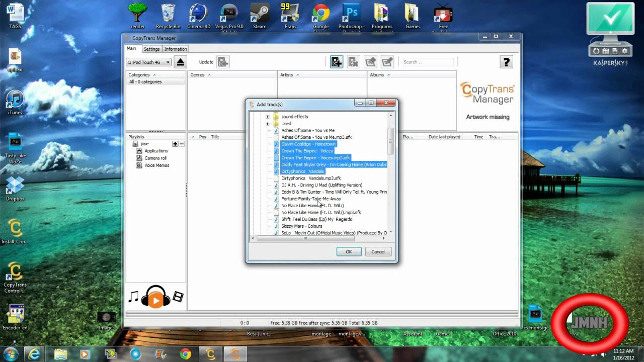Click the second edit tags icon beside Search
Viewport: 644px width, 362px height.
click(387, 62)
